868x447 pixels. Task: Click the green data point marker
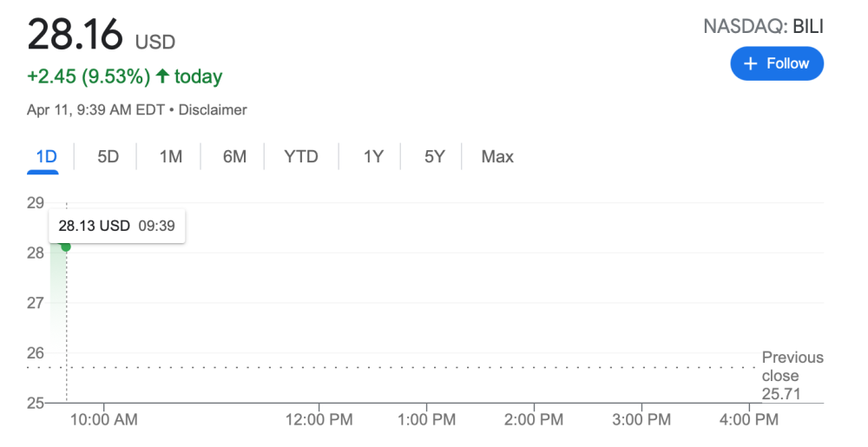(66, 247)
